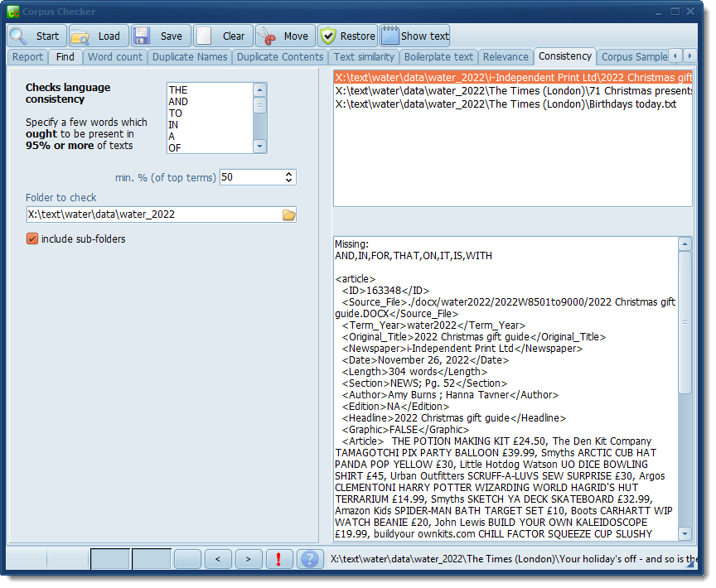Click the red exclamation icon in status bar
Image resolution: width=716 pixels, height=588 pixels.
(x=279, y=559)
